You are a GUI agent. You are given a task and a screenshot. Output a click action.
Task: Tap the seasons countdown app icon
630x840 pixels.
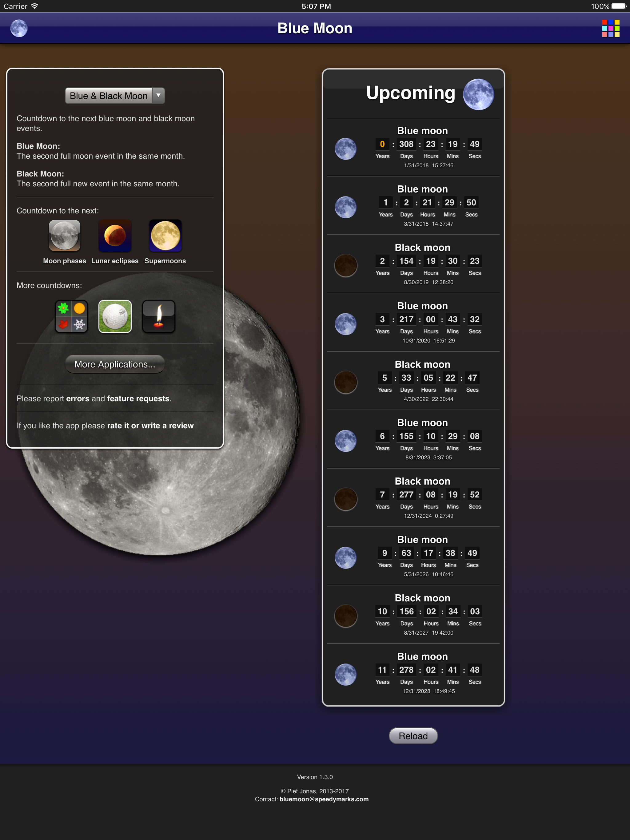pyautogui.click(x=71, y=316)
